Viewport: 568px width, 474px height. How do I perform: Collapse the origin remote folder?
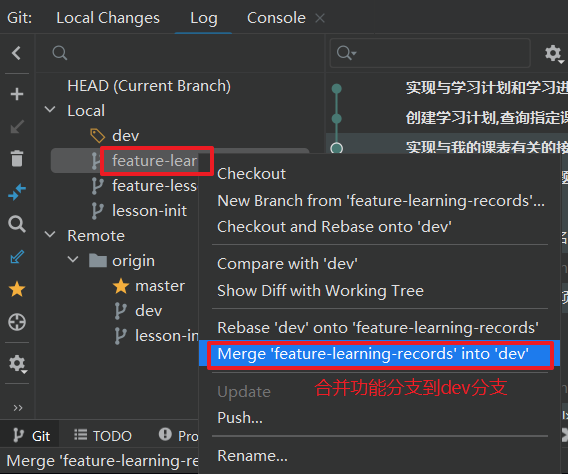[x=73, y=260]
